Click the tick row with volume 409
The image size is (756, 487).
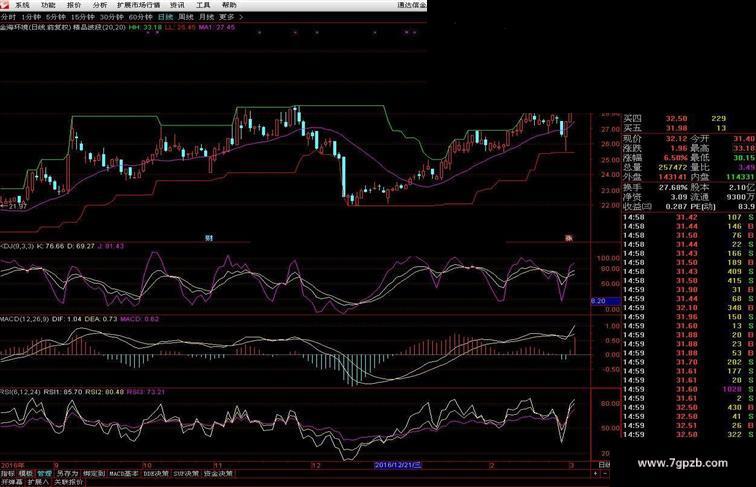[688, 271]
